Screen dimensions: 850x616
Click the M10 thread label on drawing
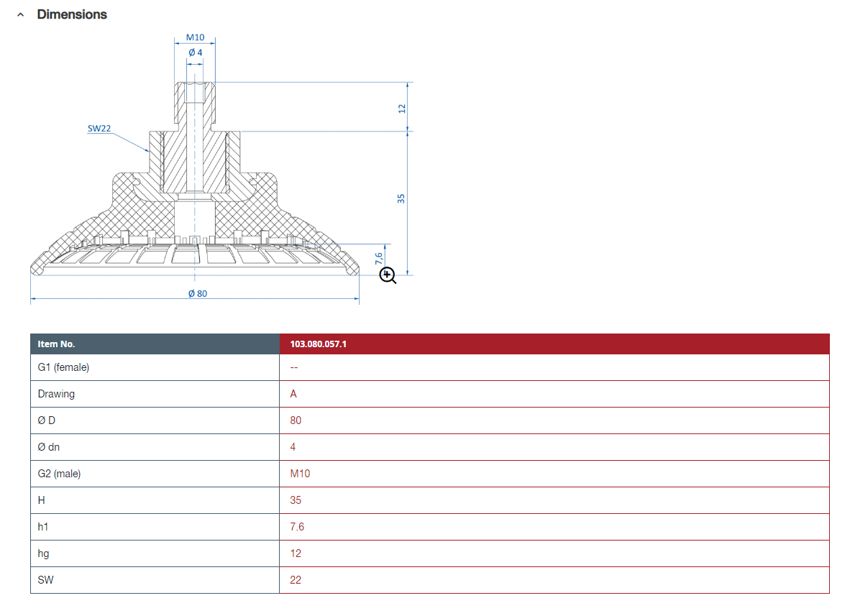pyautogui.click(x=195, y=38)
